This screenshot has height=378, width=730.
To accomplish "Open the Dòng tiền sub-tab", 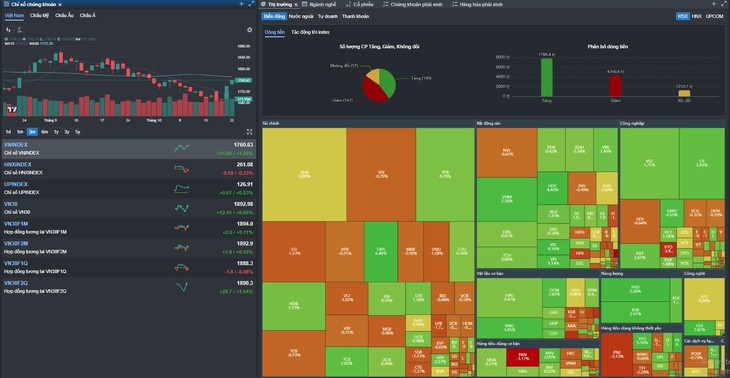I will point(275,33).
